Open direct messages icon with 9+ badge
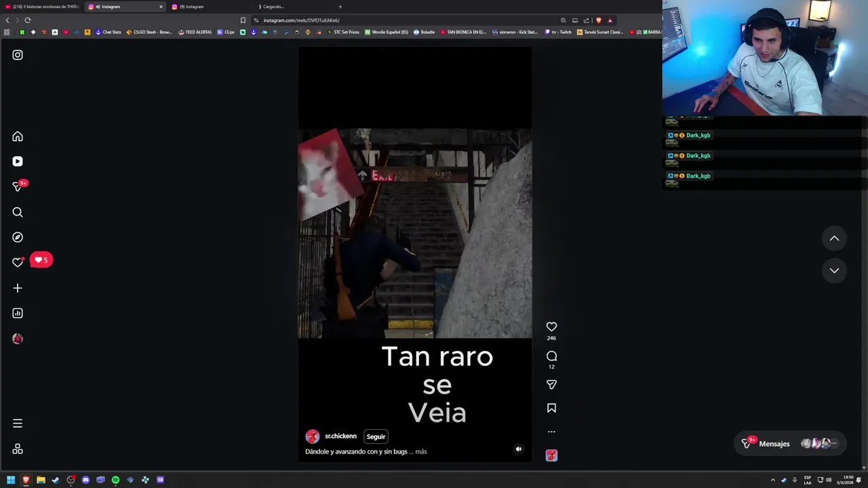 (18, 186)
